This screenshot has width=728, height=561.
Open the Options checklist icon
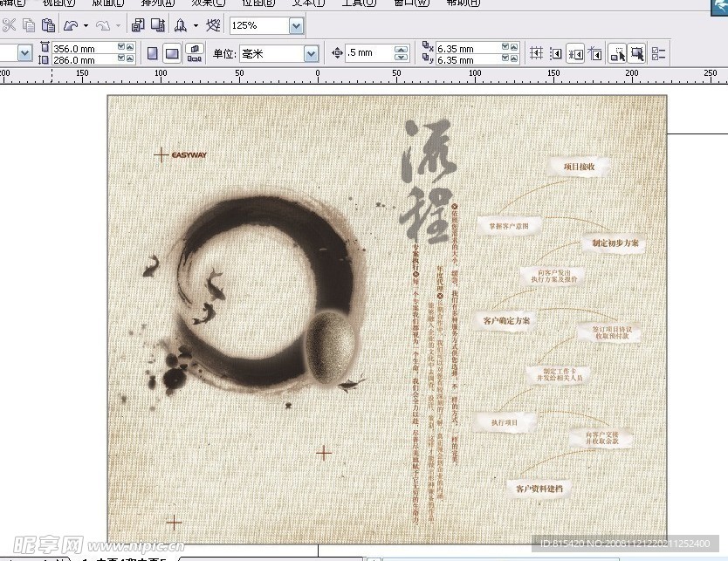point(659,53)
